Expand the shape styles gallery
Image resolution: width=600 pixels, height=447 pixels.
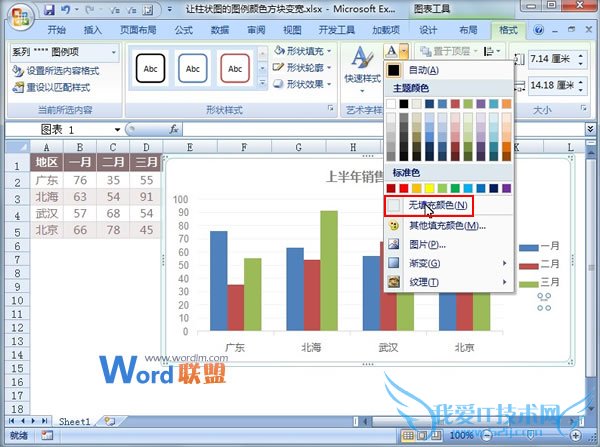[x=262, y=83]
